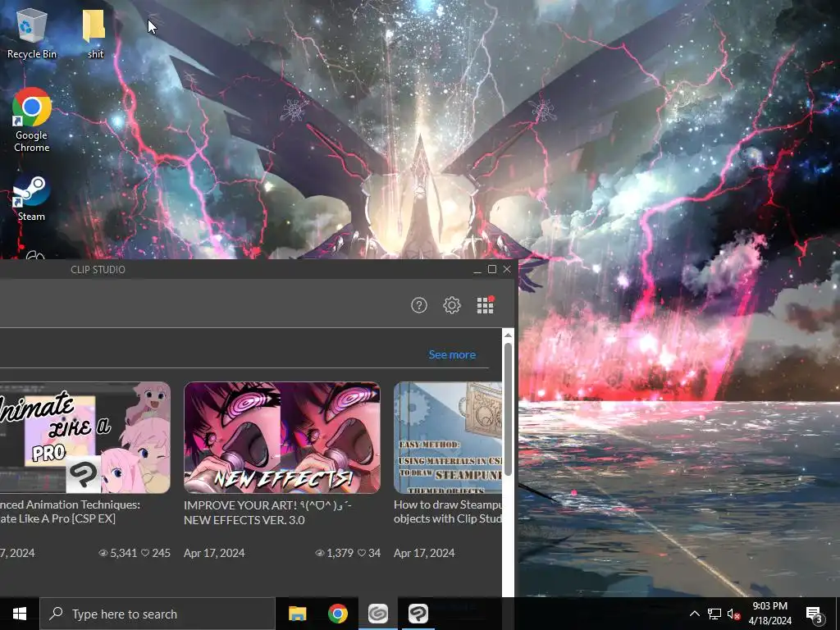Show hidden system tray icons

coord(694,614)
